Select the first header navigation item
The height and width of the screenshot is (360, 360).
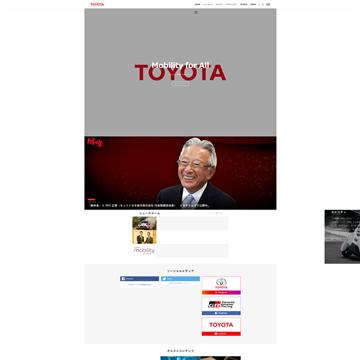197,4
